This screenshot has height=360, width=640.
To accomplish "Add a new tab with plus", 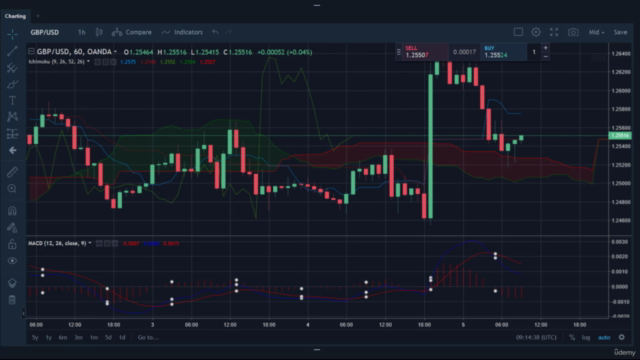I will tap(38, 16).
